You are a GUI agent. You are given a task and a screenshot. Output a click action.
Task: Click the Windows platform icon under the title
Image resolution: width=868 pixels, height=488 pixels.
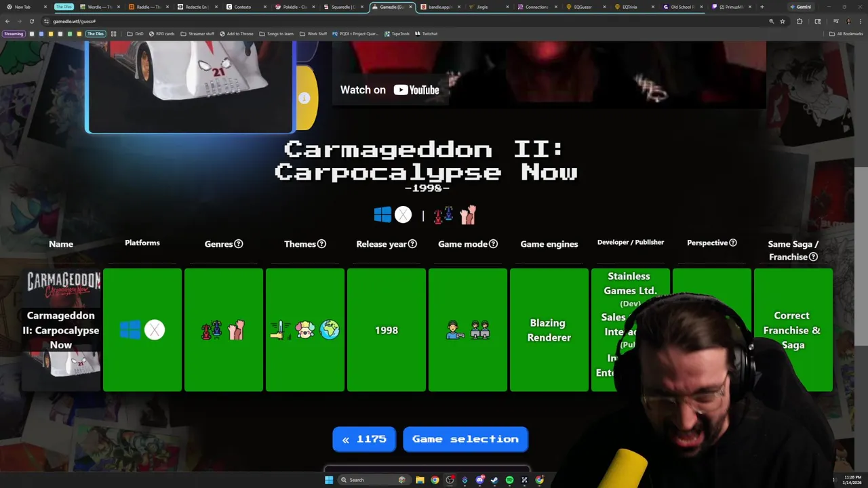click(382, 215)
